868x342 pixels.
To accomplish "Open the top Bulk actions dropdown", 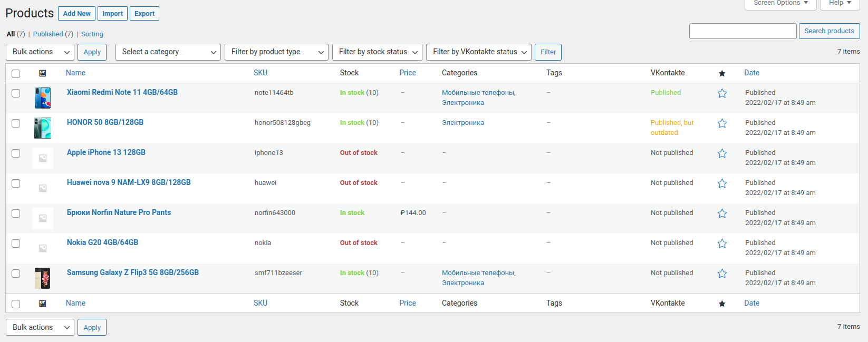I will tap(40, 52).
